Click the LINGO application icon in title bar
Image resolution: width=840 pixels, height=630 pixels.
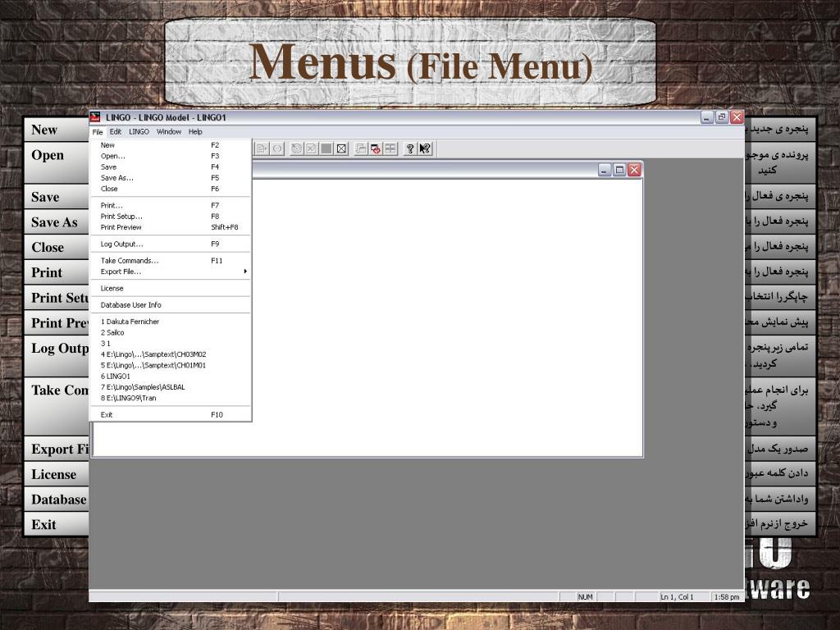click(x=95, y=116)
